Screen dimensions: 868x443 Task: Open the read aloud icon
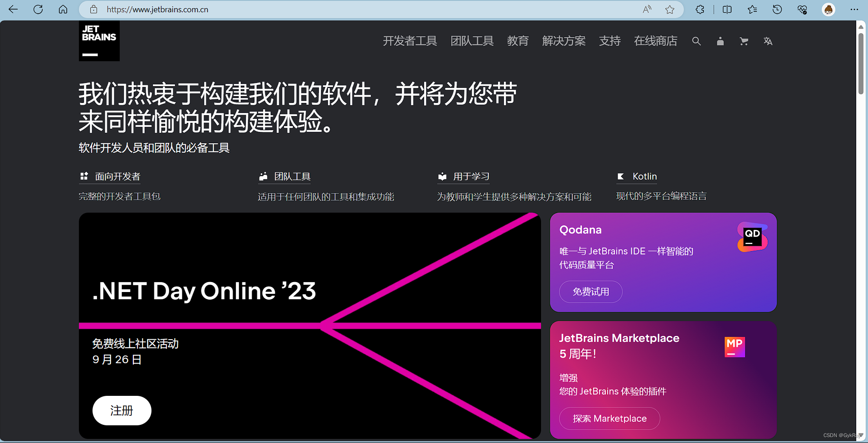pyautogui.click(x=647, y=9)
